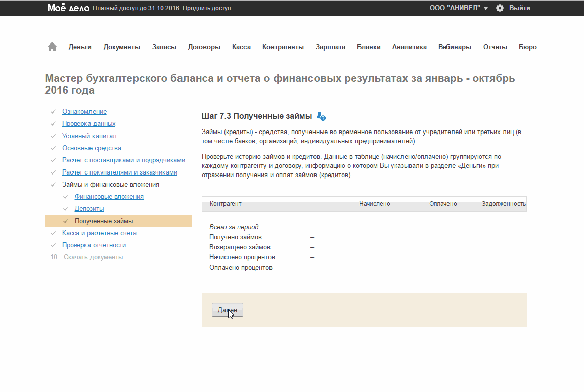The height and width of the screenshot is (392, 584).
Task: Navigate to the Депозиты substep
Action: point(89,209)
